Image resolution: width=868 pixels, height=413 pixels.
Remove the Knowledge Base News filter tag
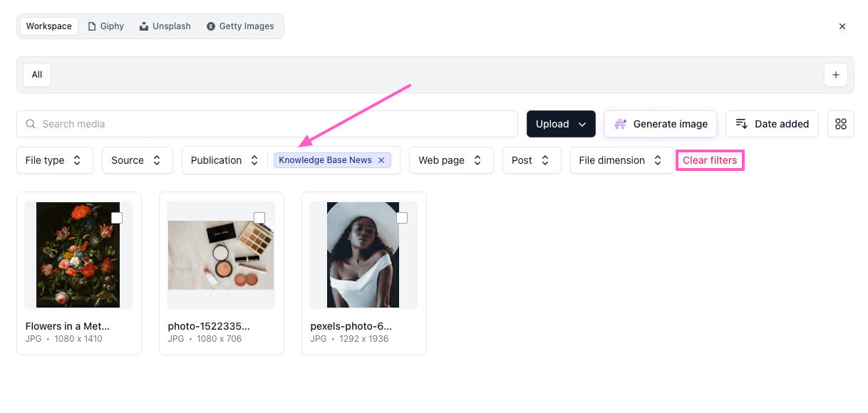381,160
